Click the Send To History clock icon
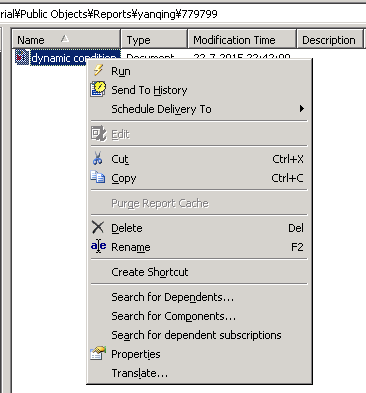The width and height of the screenshot is (366, 393). (98, 89)
